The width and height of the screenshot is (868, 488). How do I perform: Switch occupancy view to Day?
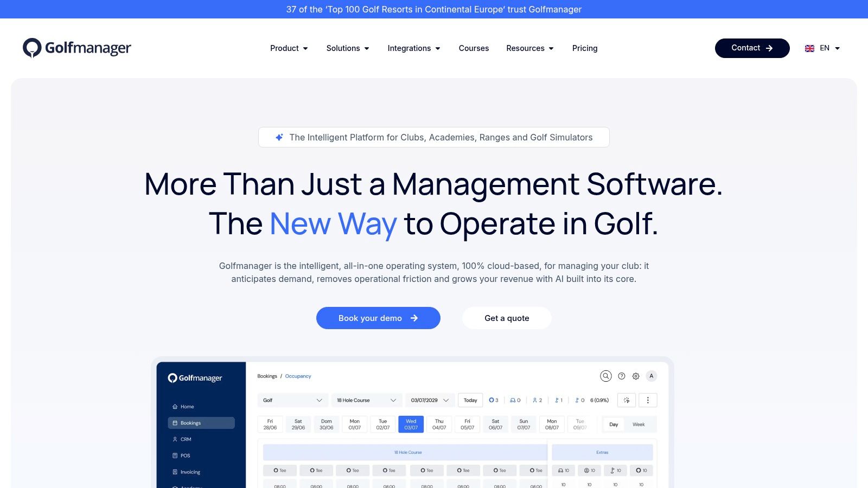[x=614, y=425]
